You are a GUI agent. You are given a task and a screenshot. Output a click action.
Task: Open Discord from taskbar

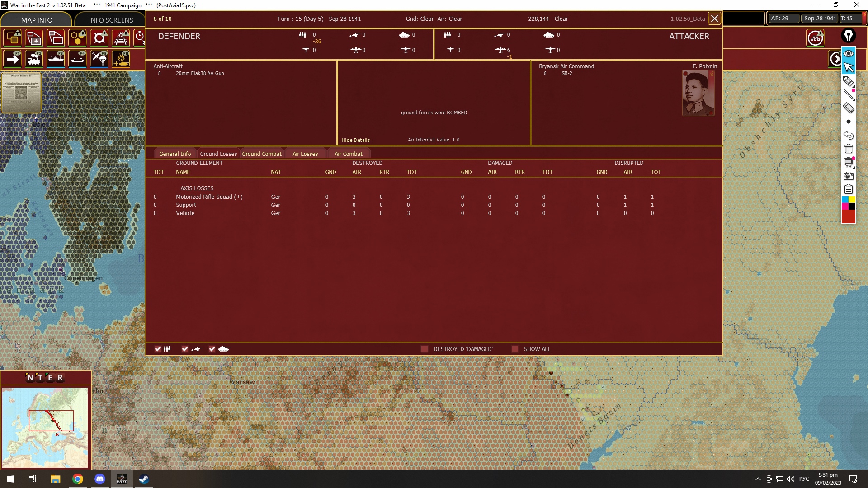[x=100, y=479]
